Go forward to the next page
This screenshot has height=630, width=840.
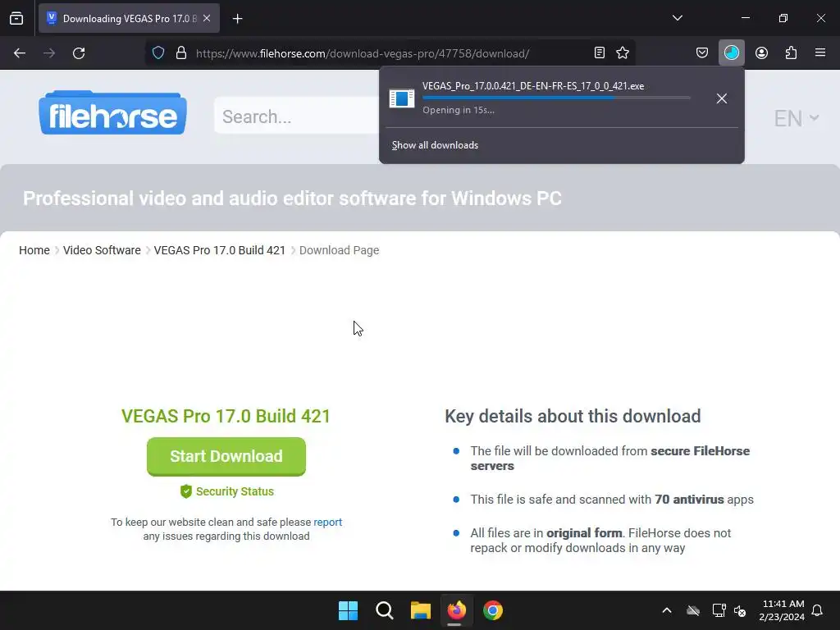(x=49, y=53)
